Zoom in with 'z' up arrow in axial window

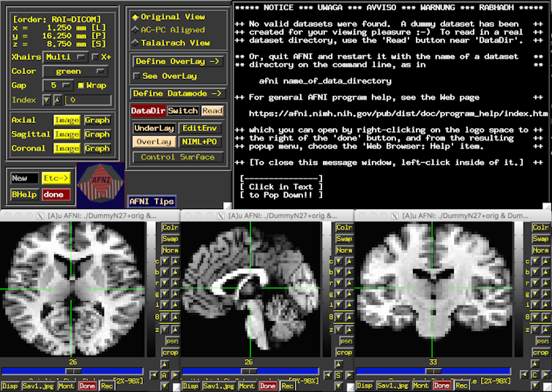pos(175,330)
